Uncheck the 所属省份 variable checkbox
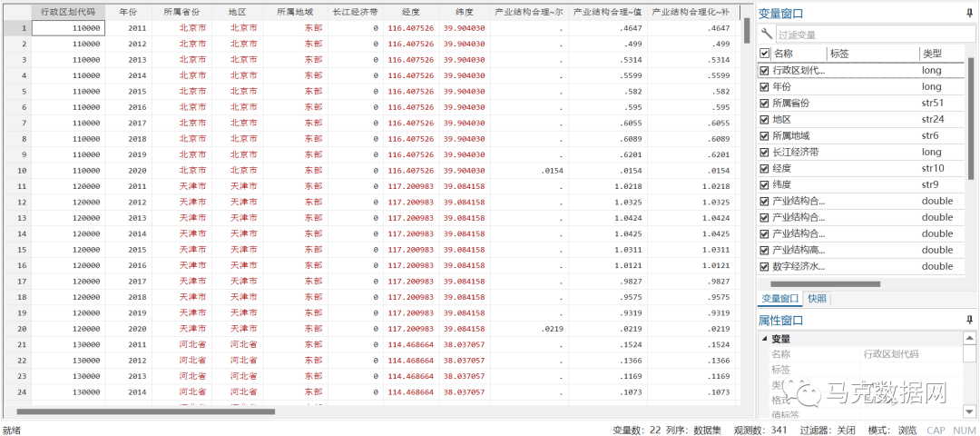 (764, 104)
